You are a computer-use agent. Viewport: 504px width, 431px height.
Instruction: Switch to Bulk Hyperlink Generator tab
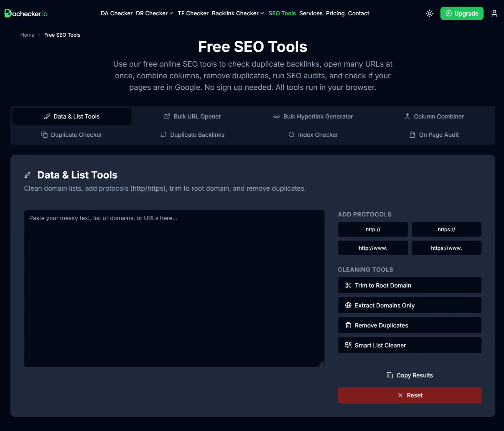click(x=313, y=116)
